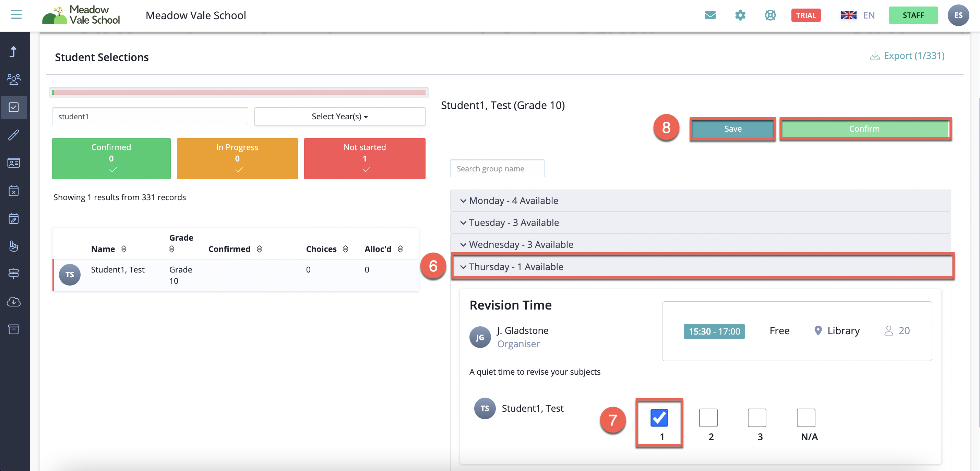Image resolution: width=980 pixels, height=471 pixels.
Task: Open the cloud download sidebar icon
Action: 14,301
